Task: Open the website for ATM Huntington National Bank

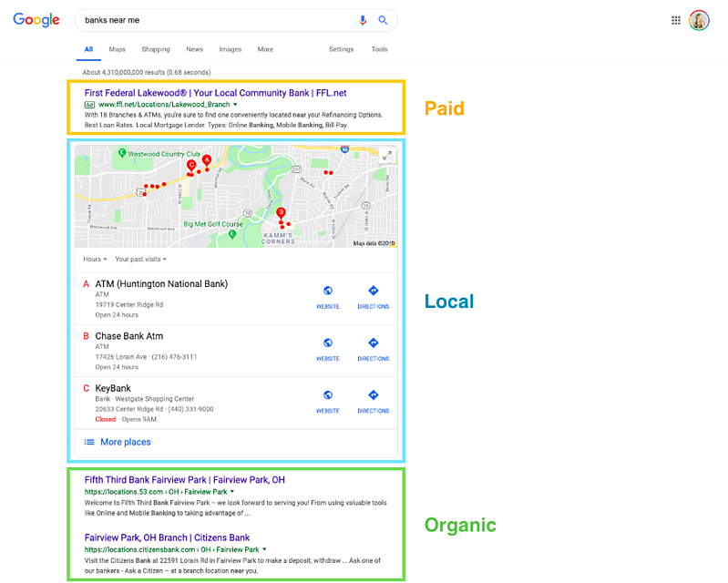Action: coord(328,297)
